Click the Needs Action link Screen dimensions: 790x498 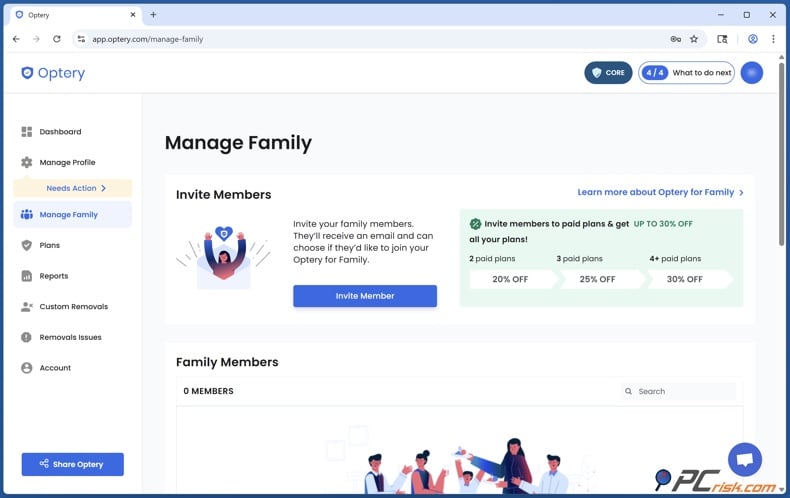coord(72,188)
